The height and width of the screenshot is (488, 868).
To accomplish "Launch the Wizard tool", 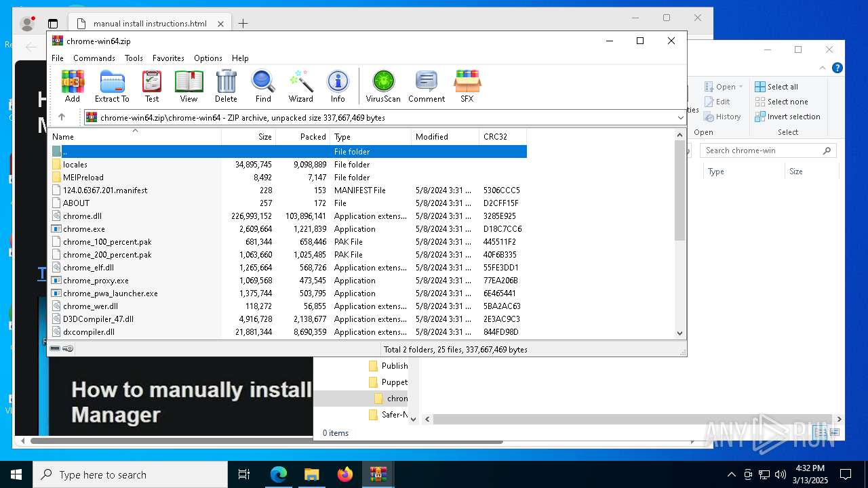I will point(300,86).
